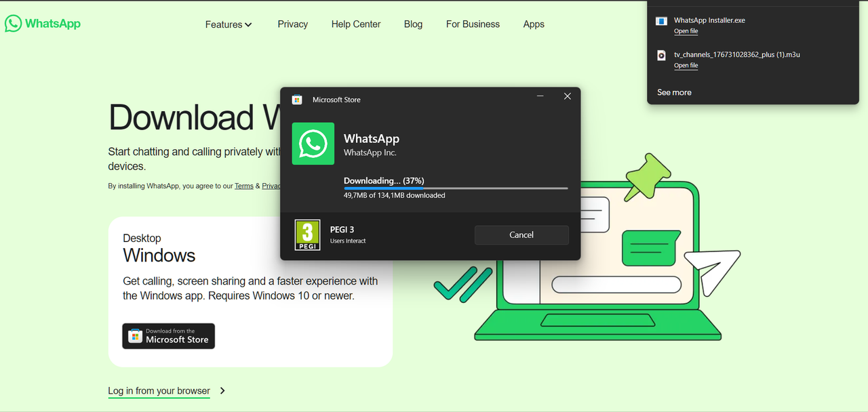Close the Microsoft Store dialog
The image size is (868, 412).
pyautogui.click(x=568, y=96)
